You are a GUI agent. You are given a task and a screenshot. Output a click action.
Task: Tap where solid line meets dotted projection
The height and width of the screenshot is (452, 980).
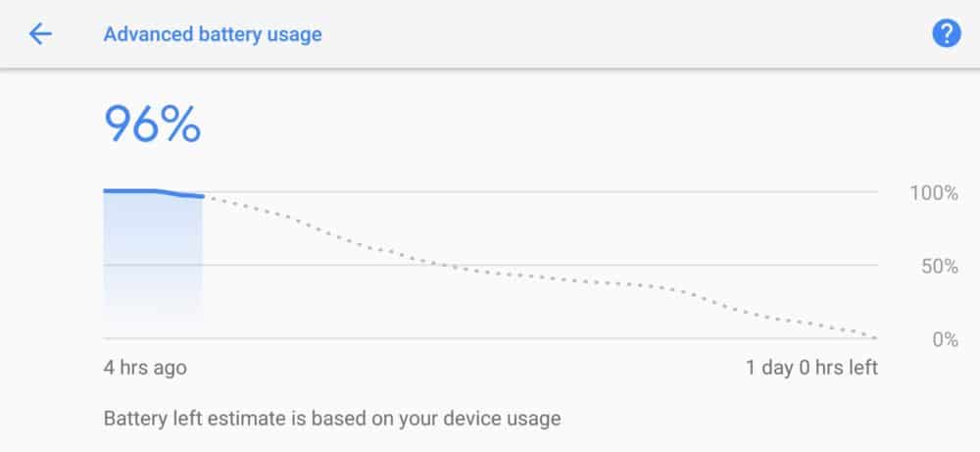click(x=203, y=196)
